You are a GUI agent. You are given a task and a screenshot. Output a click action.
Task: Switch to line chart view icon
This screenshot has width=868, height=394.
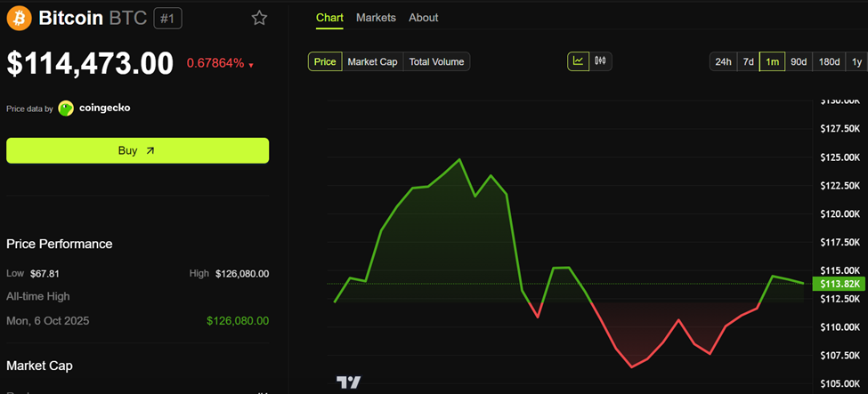[x=578, y=61]
